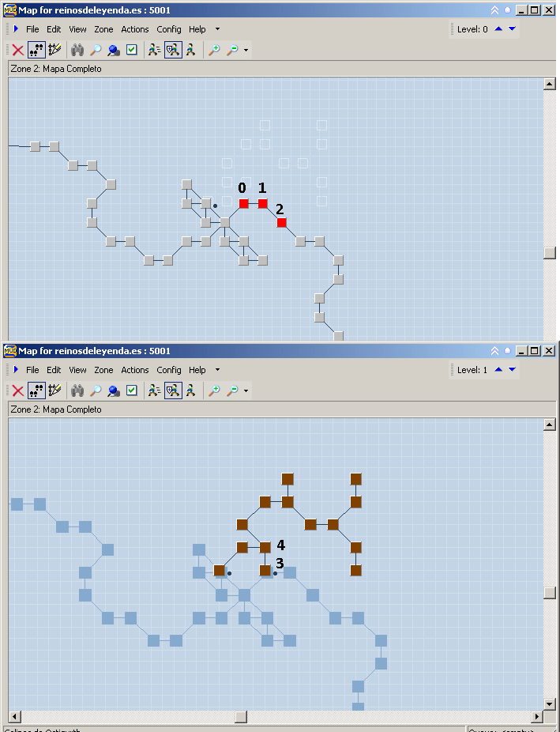Click the red X delete icon in the Level 0 window
Screen dimensions: 560x732
coord(17,50)
